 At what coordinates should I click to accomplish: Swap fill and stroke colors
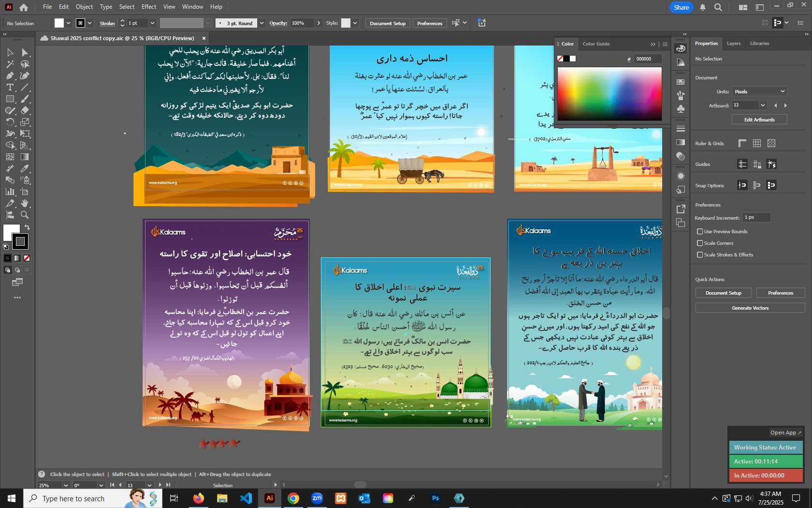click(27, 227)
